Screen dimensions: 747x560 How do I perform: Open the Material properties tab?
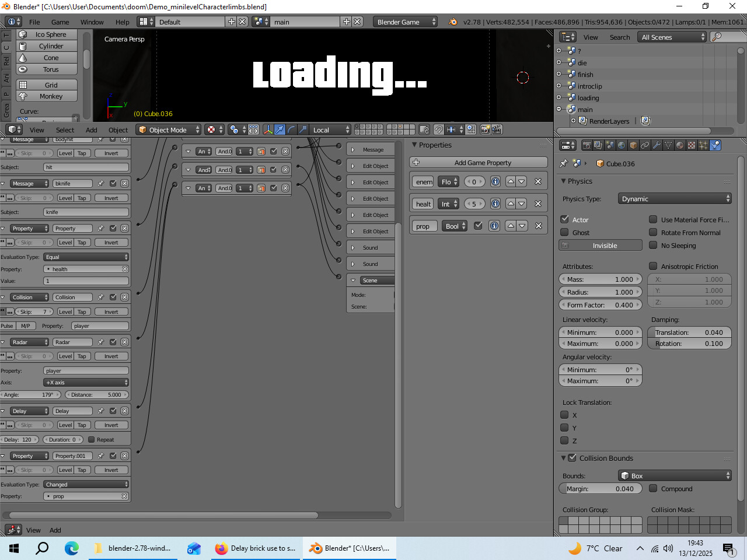point(680,145)
